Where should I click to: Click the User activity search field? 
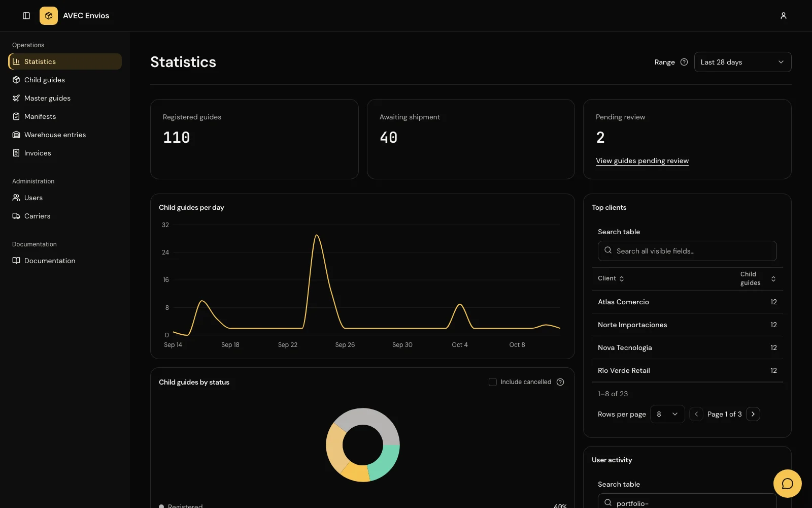click(x=687, y=502)
